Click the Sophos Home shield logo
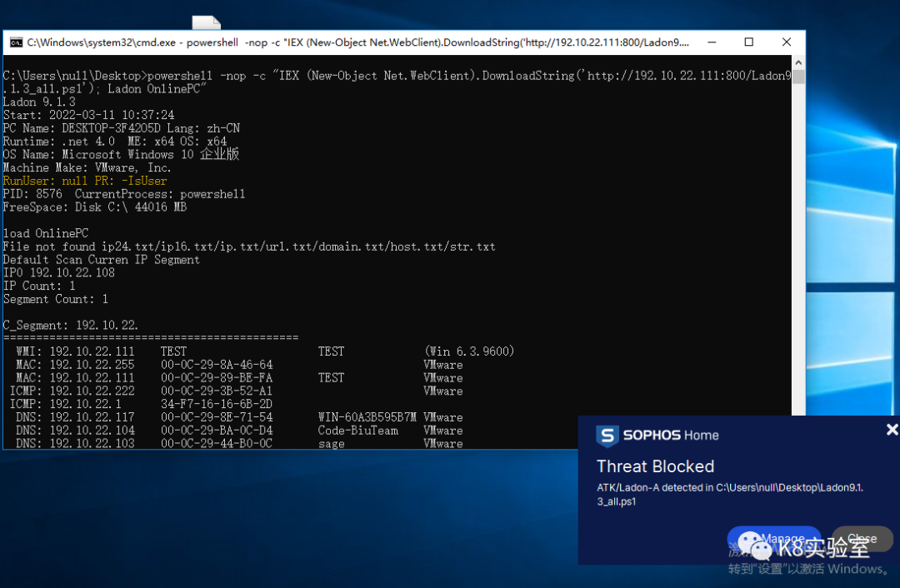The height and width of the screenshot is (588, 900). pos(607,436)
